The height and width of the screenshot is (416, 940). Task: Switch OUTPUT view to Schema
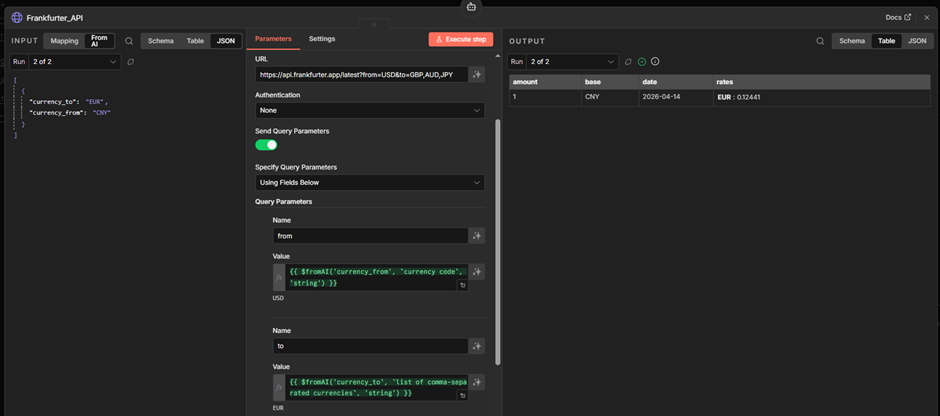(852, 41)
